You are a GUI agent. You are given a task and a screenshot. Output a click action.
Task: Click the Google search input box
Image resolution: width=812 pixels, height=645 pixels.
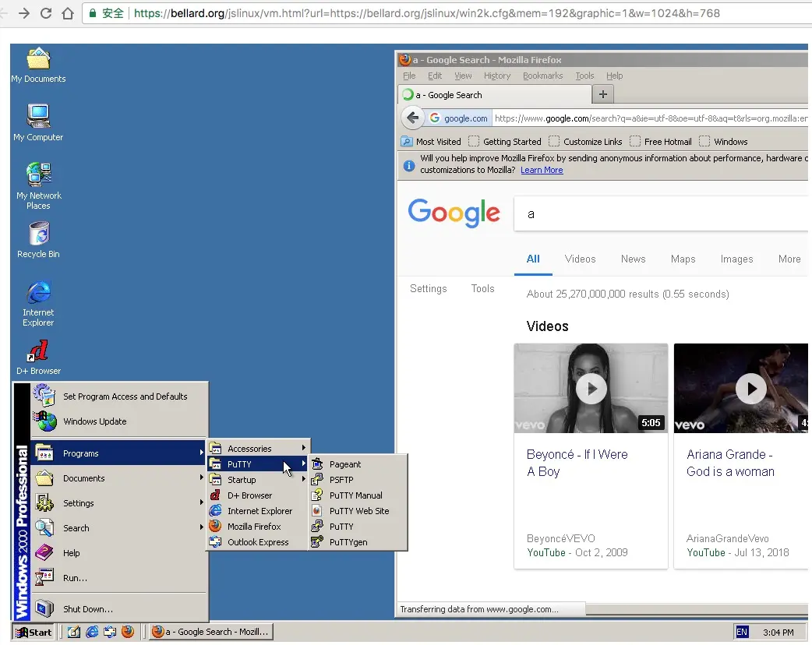[x=661, y=213]
